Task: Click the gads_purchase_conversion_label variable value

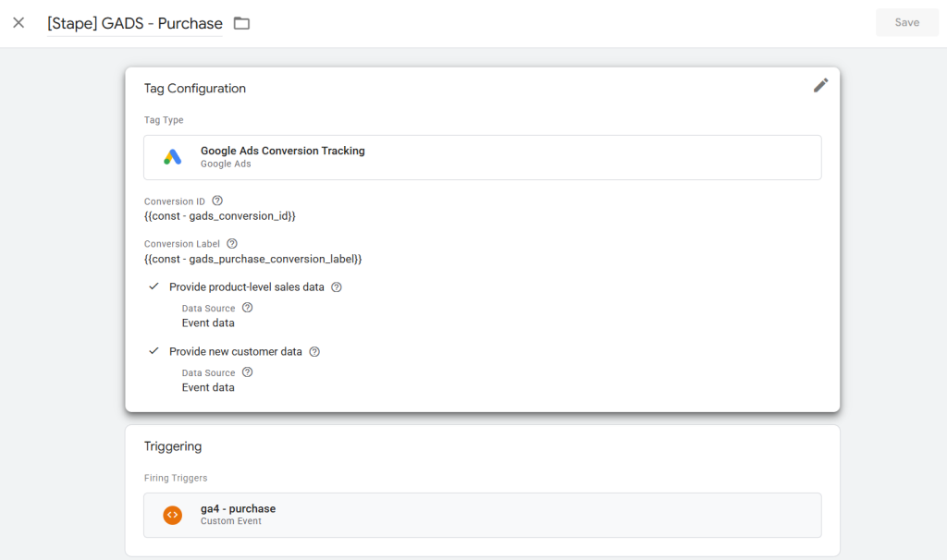Action: (x=252, y=259)
